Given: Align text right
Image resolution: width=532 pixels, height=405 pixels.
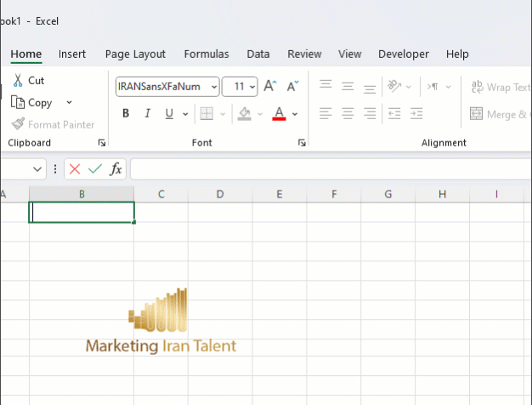Looking at the screenshot, I should coord(370,113).
